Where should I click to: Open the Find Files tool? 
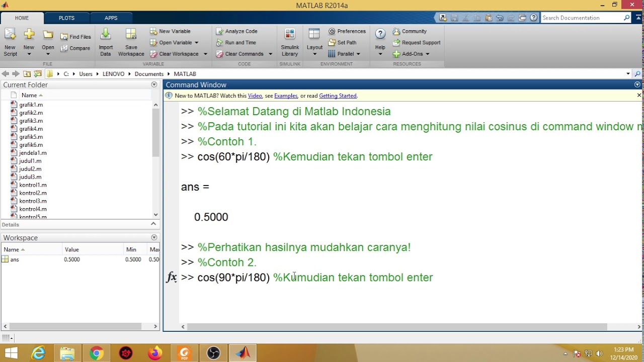click(75, 37)
